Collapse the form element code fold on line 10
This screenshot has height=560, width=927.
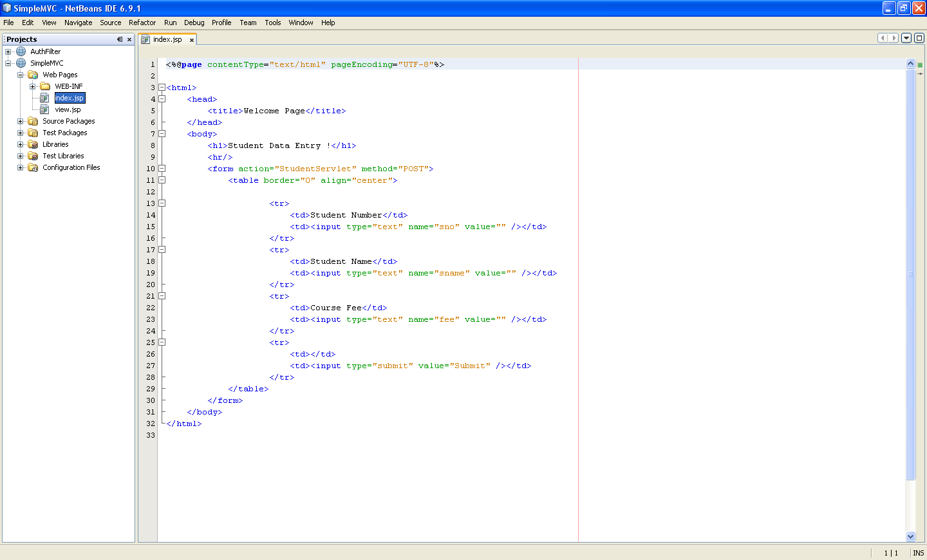point(162,168)
